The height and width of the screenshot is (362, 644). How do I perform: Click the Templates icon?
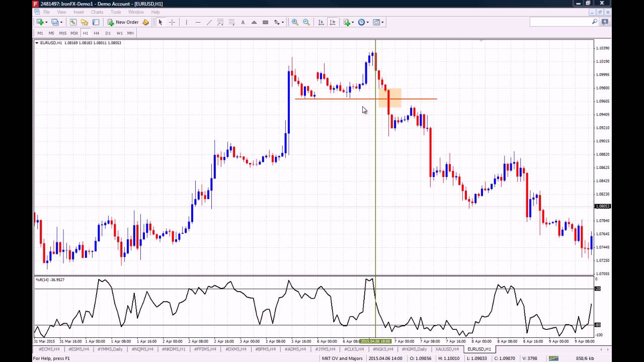tap(376, 22)
